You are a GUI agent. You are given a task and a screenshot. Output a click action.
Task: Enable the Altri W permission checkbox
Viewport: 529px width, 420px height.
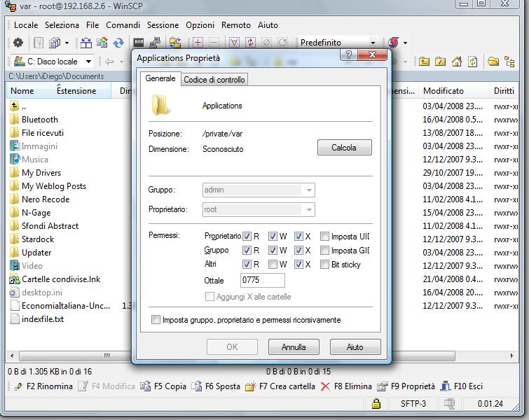[x=273, y=265]
